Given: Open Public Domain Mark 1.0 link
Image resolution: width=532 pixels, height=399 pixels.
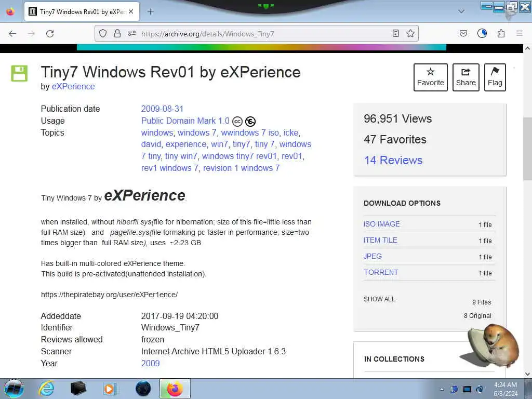Looking at the screenshot, I should [x=185, y=121].
